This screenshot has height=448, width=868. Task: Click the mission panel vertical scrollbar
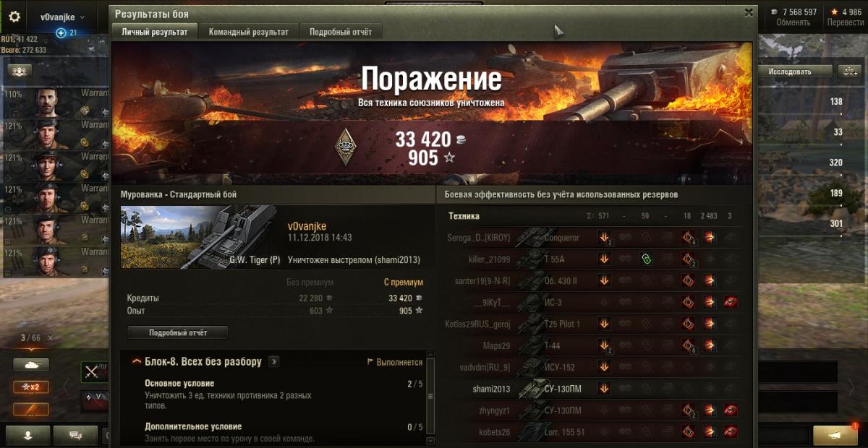tap(431, 396)
